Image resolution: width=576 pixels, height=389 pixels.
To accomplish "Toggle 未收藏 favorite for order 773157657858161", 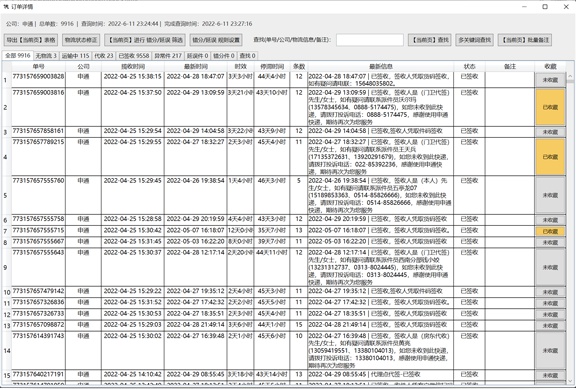I will (x=550, y=132).
